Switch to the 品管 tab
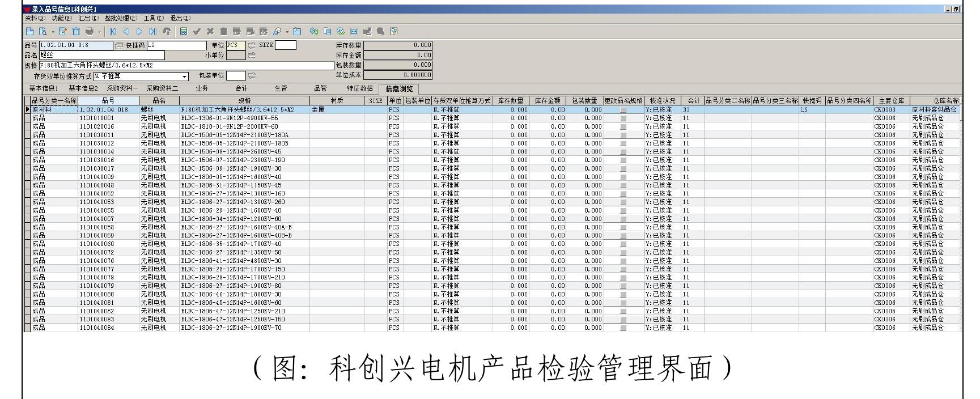Viewport: 980px width, 399px height. coord(320,88)
